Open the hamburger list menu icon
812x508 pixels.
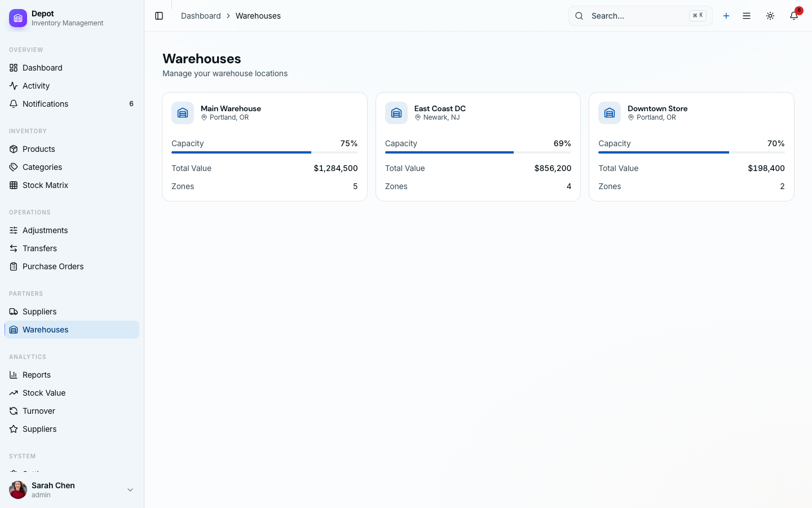click(747, 16)
